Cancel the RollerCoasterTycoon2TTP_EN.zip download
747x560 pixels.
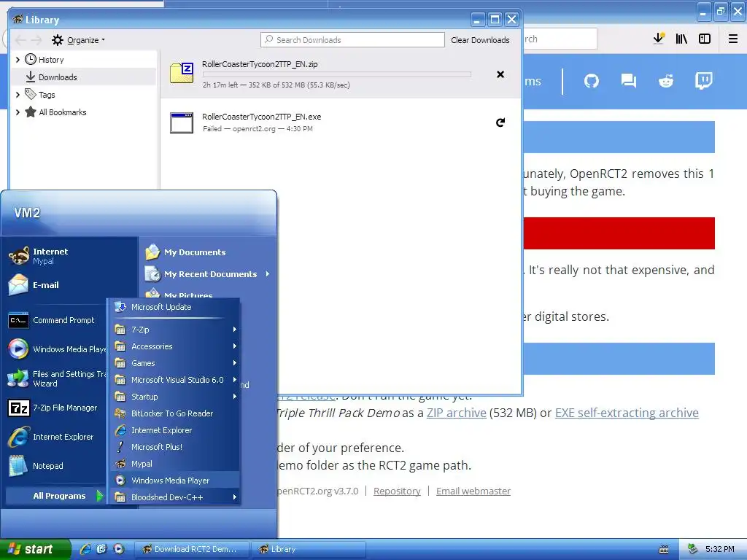[500, 74]
